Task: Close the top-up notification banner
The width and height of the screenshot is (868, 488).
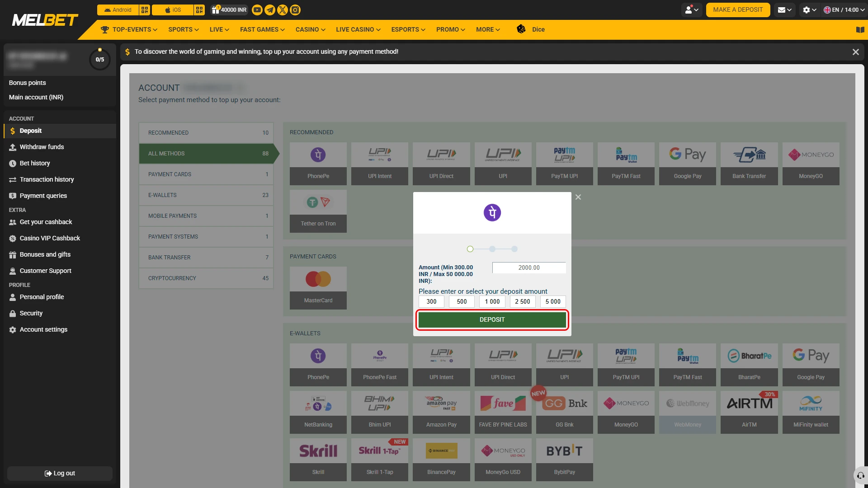Action: pyautogui.click(x=855, y=52)
